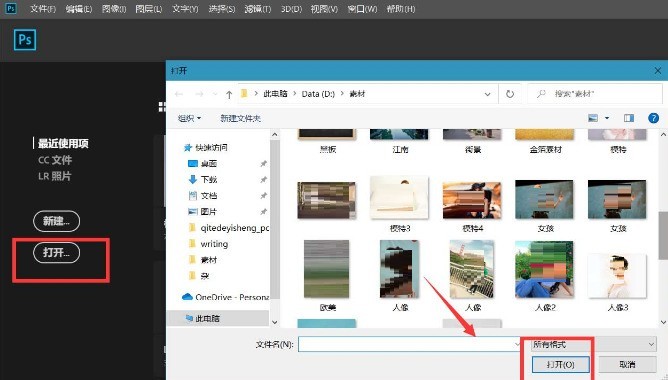
Task: Click the 取消 button
Action: [x=627, y=365]
